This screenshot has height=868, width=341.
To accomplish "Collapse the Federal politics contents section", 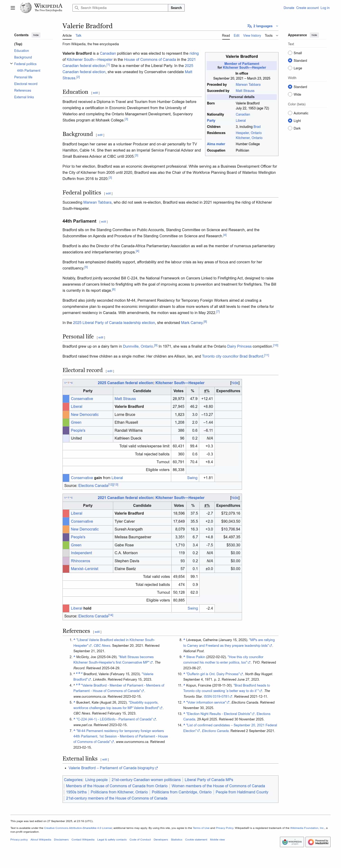I will click(x=11, y=64).
